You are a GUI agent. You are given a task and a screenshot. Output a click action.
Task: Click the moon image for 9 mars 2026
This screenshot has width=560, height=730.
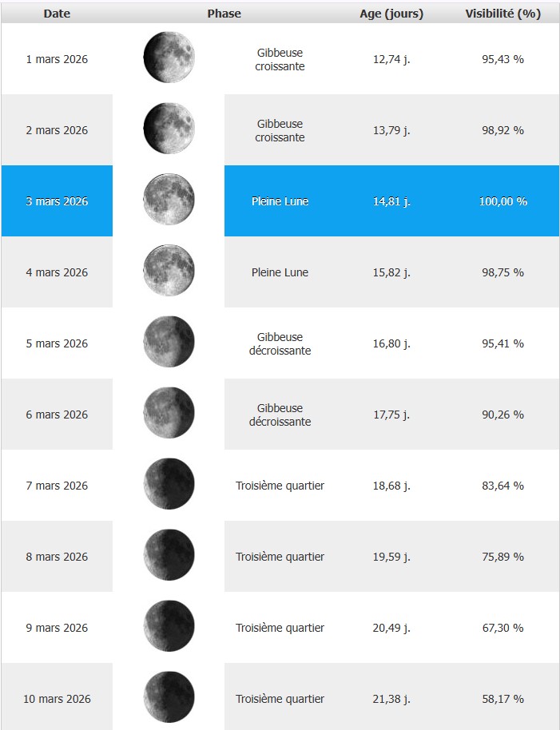pyautogui.click(x=169, y=626)
